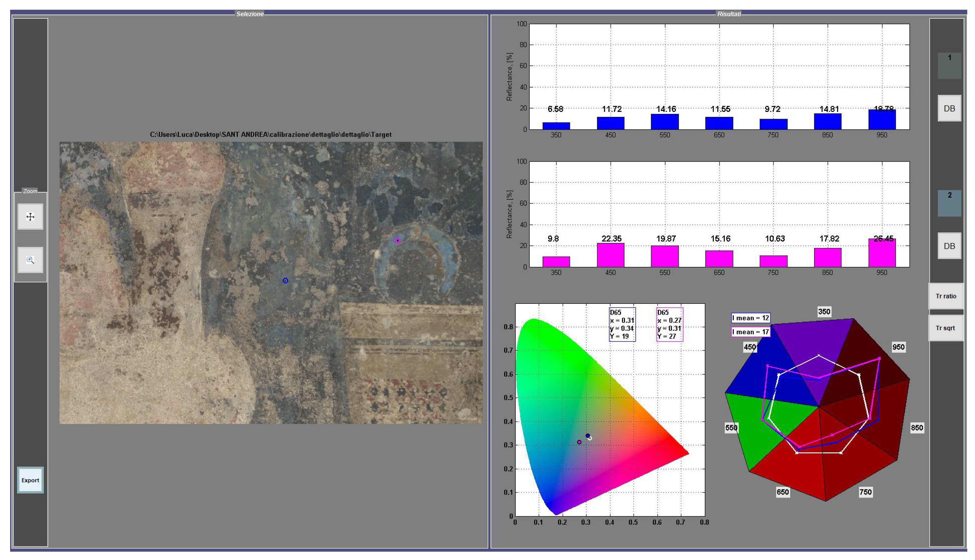975x560 pixels.
Task: Apply the Tr ratio transform
Action: [946, 296]
